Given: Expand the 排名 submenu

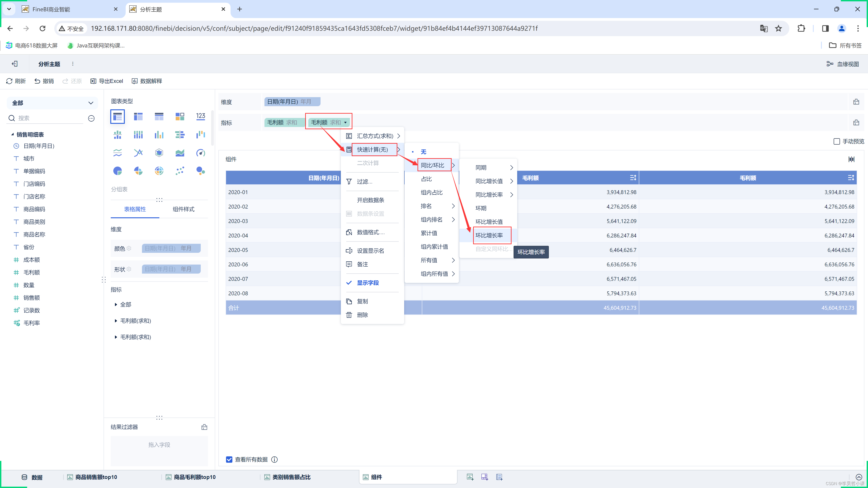Looking at the screenshot, I should coord(432,206).
